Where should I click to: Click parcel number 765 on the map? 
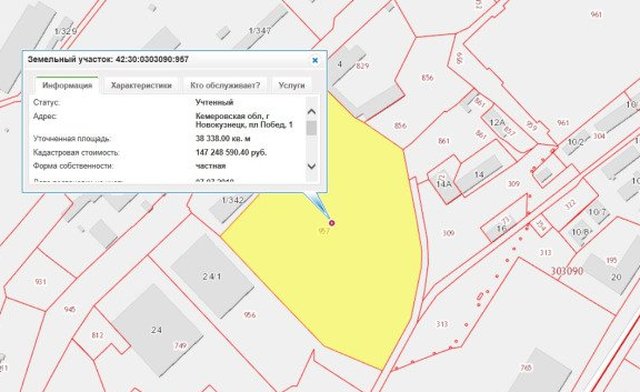pyautogui.click(x=526, y=368)
